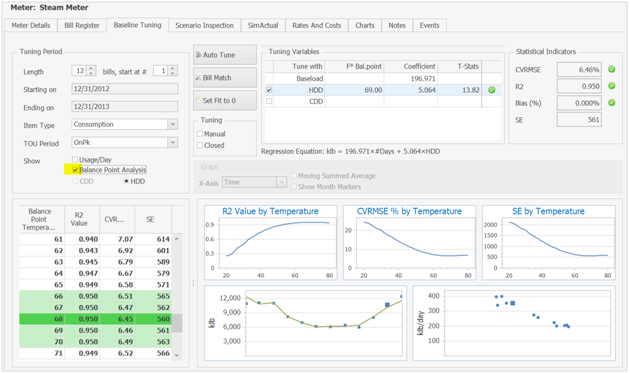Open the Scenario Inspection tab
This screenshot has width=630, height=373.
[x=205, y=25]
